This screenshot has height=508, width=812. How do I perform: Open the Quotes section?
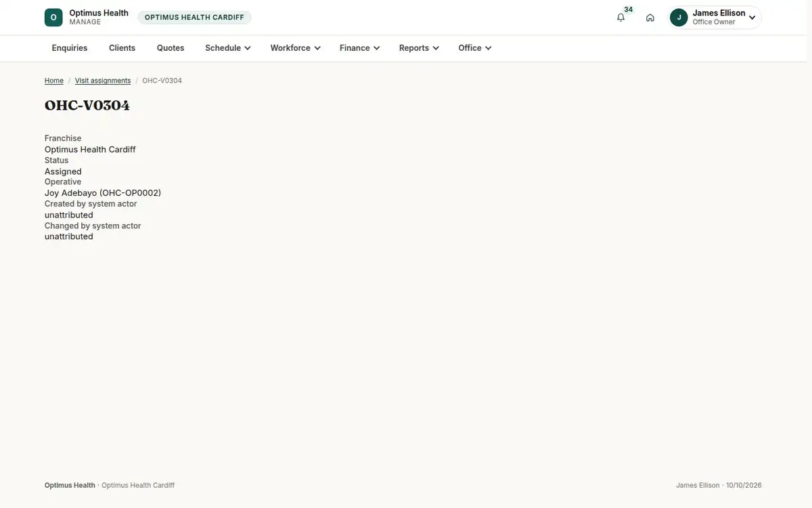[171, 48]
